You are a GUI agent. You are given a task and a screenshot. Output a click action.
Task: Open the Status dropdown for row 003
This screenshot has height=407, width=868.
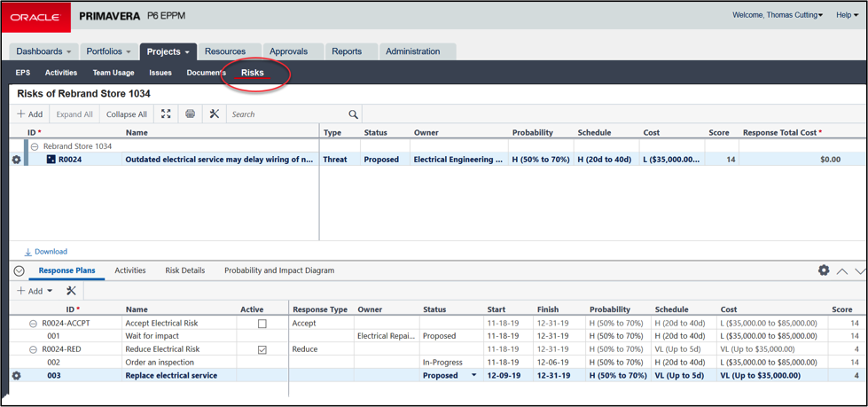473,375
